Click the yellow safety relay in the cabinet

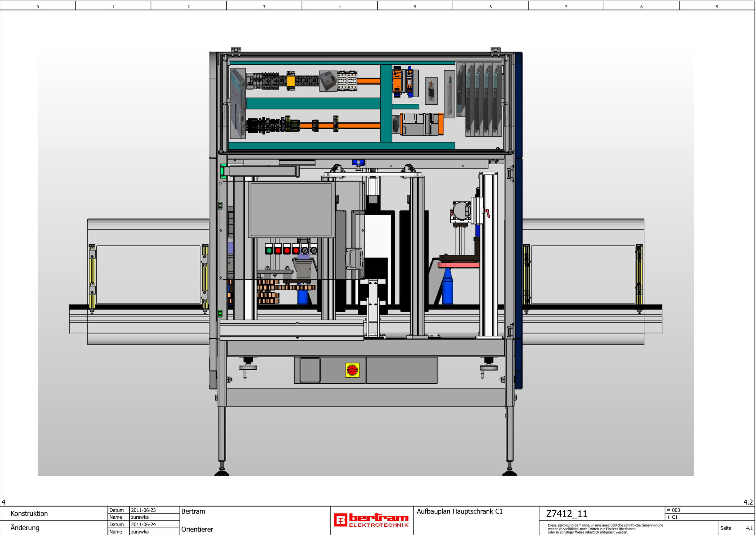point(290,81)
